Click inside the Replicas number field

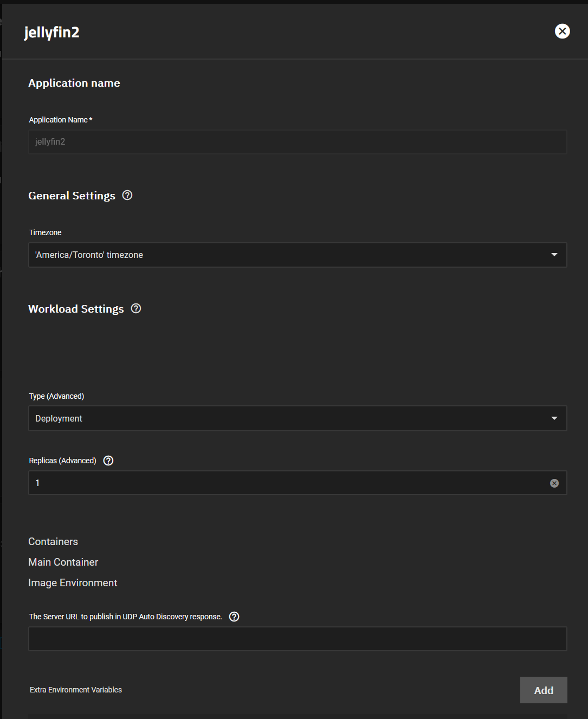[271, 483]
